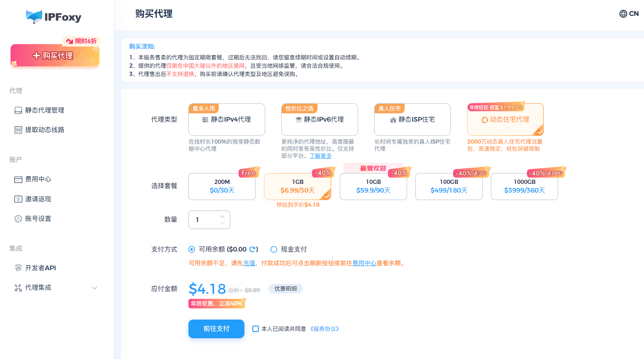Choose the 10GB $59.9/90天 plan

pyautogui.click(x=373, y=186)
